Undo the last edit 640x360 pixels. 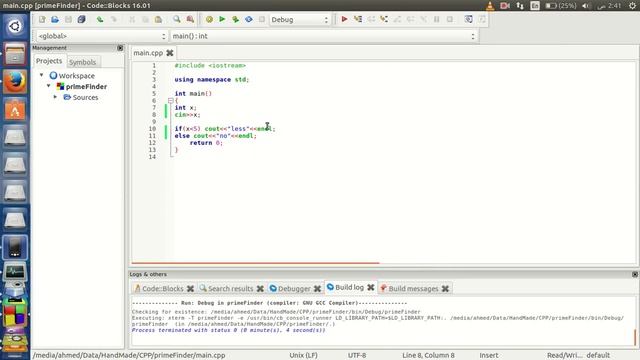pos(100,19)
